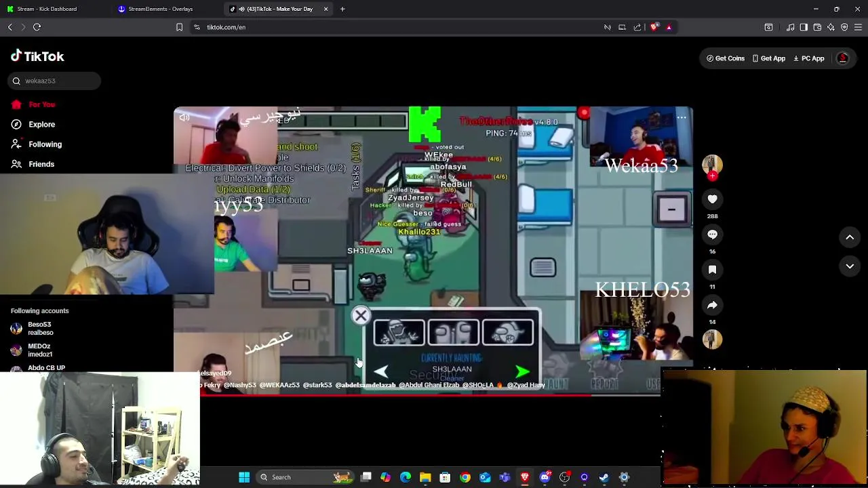Open the spinning sound disc thumbnail
Image resolution: width=868 pixels, height=488 pixels.
pyautogui.click(x=712, y=340)
